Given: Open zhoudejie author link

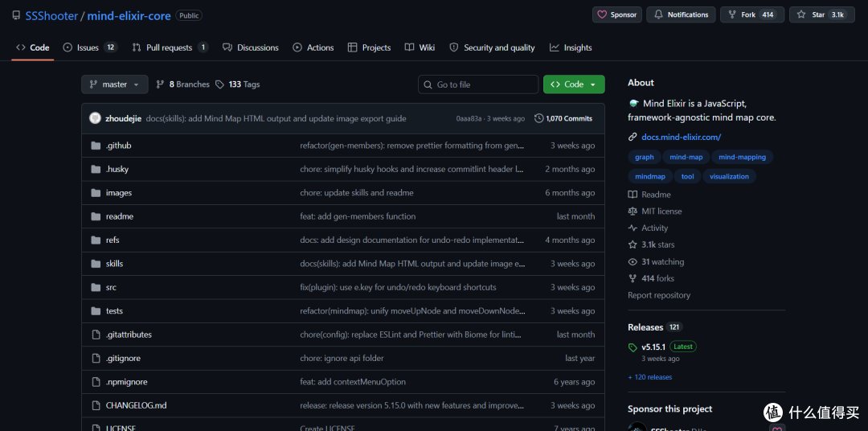Looking at the screenshot, I should click(124, 118).
